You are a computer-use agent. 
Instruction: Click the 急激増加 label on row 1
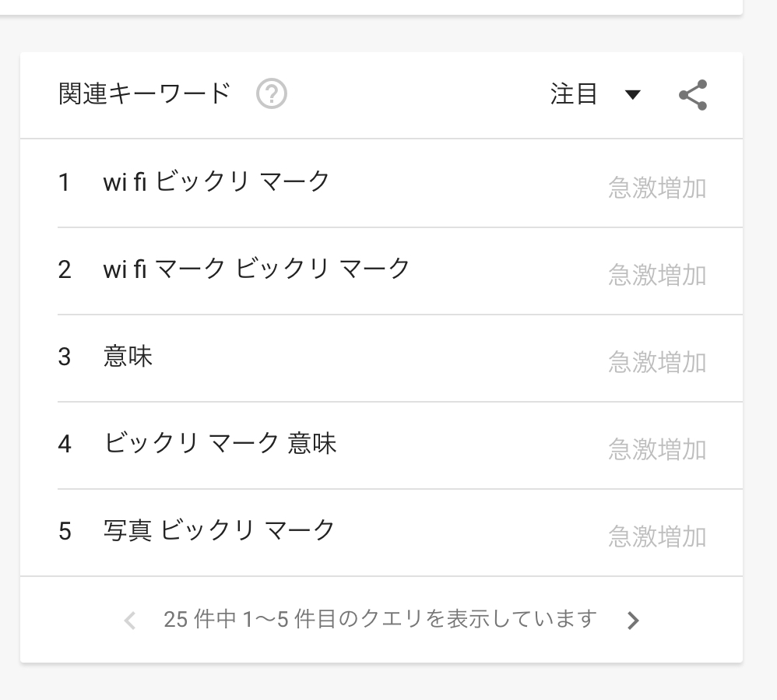[656, 187]
